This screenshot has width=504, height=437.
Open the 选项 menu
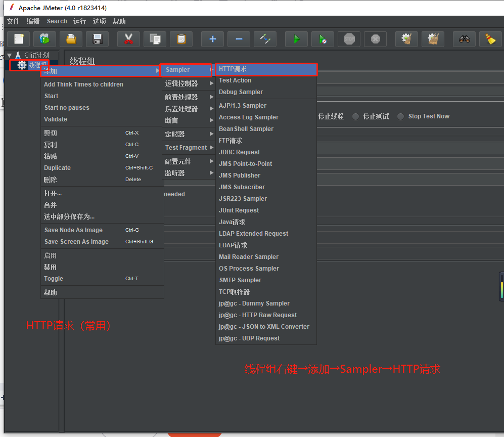(x=99, y=21)
